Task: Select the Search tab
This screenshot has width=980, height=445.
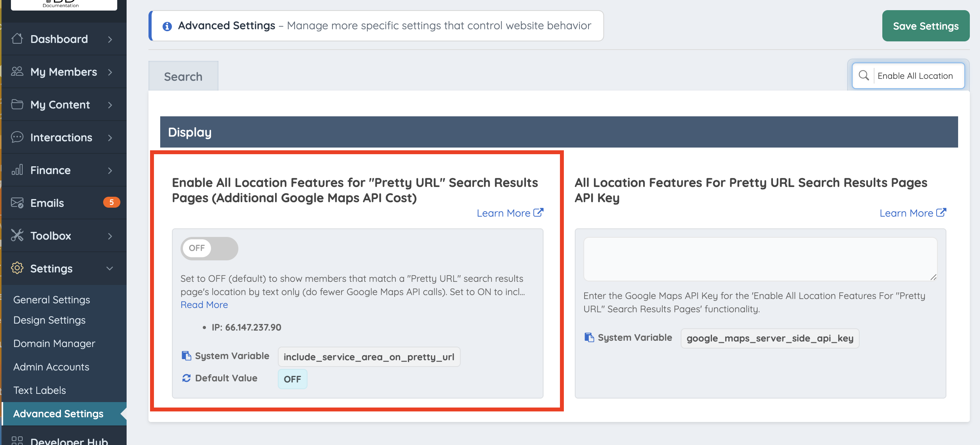Action: click(x=183, y=77)
